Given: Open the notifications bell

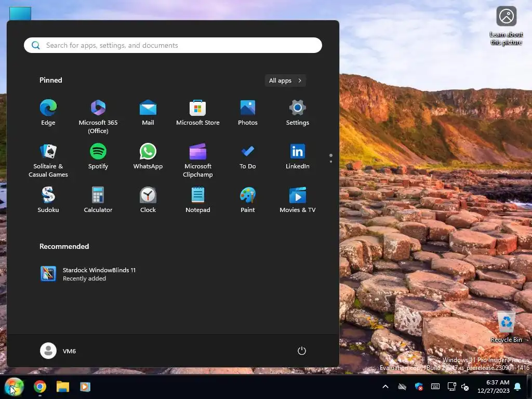Looking at the screenshot, I should pyautogui.click(x=518, y=387).
